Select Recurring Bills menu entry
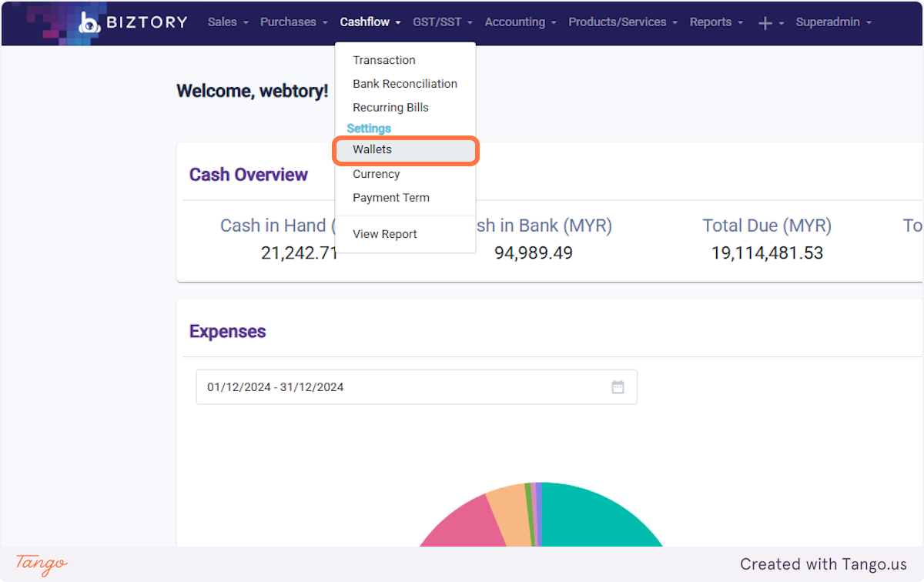 coord(405,108)
